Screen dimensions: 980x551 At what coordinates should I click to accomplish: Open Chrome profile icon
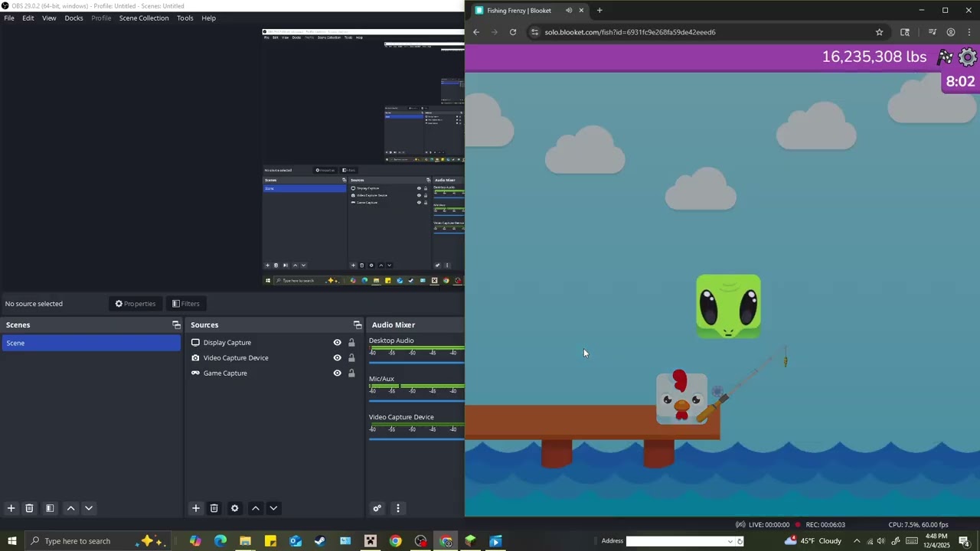(951, 32)
